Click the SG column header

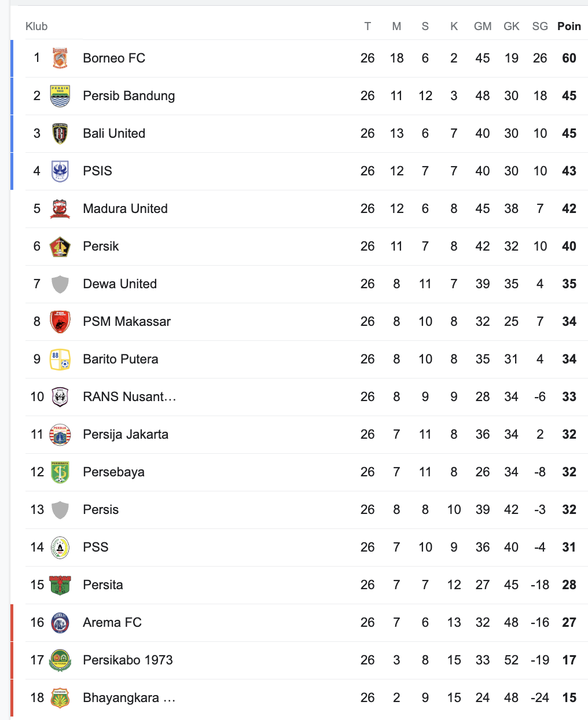point(540,27)
